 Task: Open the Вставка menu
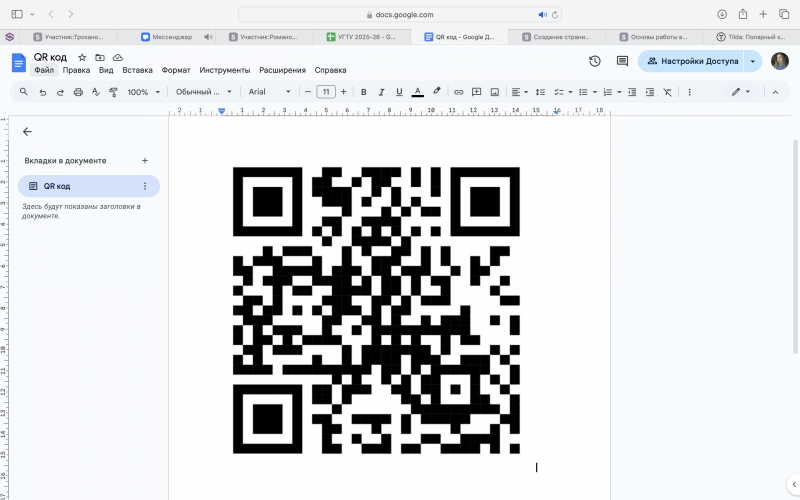pyautogui.click(x=137, y=71)
